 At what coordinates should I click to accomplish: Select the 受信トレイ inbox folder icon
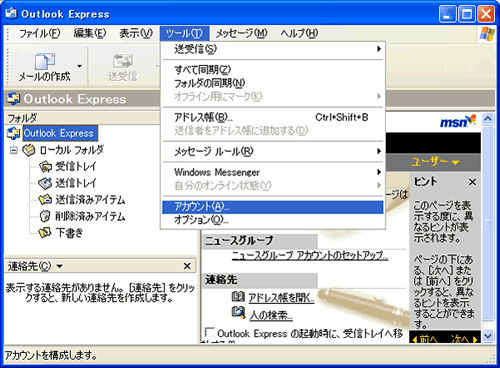[x=45, y=166]
